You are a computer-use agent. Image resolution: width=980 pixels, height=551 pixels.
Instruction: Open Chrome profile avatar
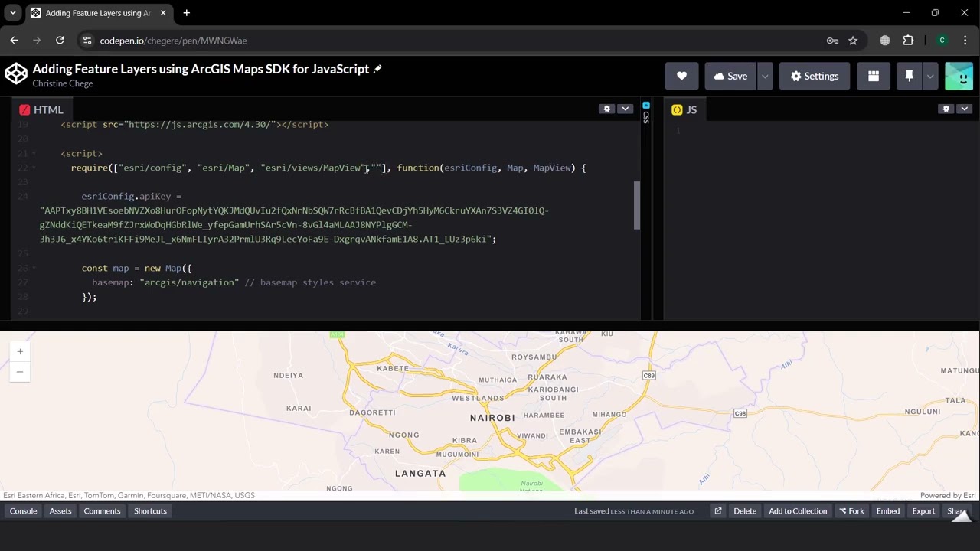coord(942,41)
